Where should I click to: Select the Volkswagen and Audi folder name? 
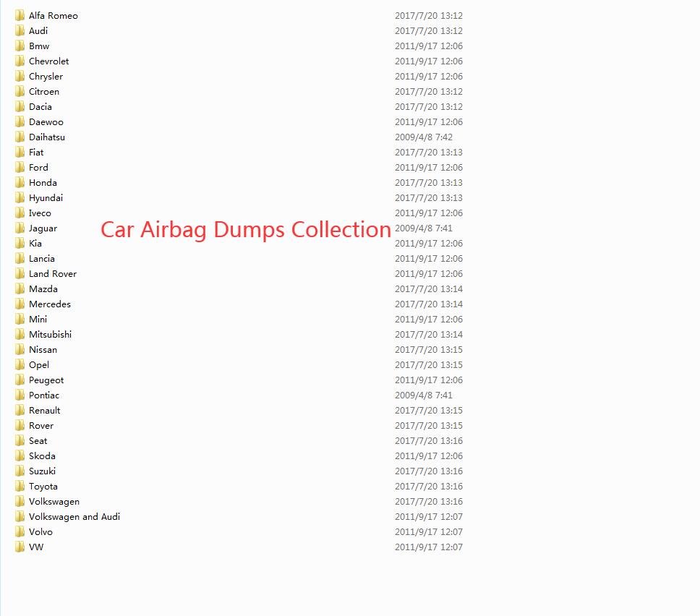pos(74,517)
